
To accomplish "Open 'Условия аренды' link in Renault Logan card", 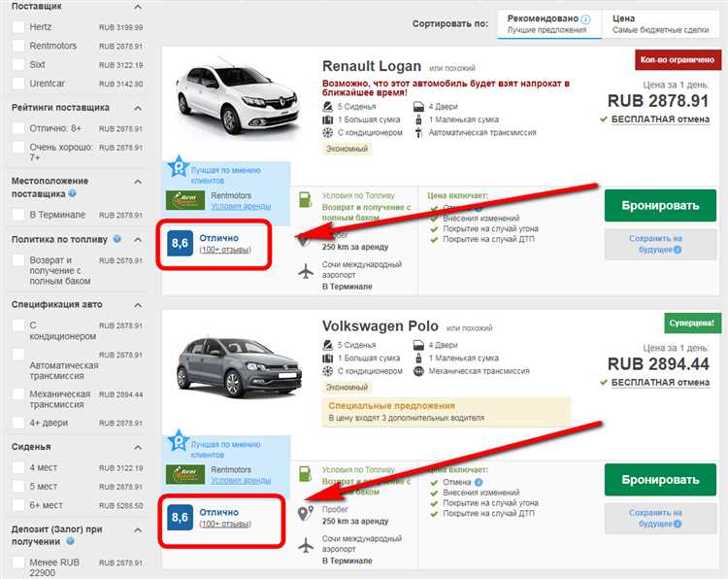I will (241, 206).
